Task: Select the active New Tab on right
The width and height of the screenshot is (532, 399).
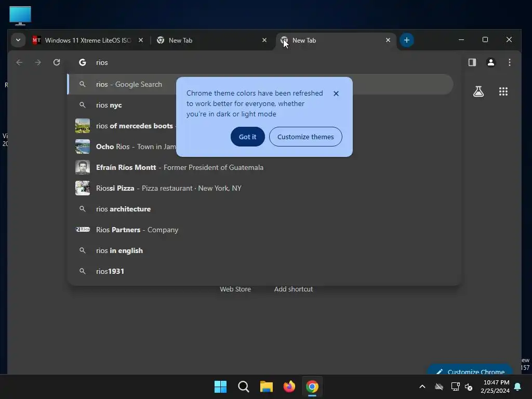Action: tap(336, 40)
